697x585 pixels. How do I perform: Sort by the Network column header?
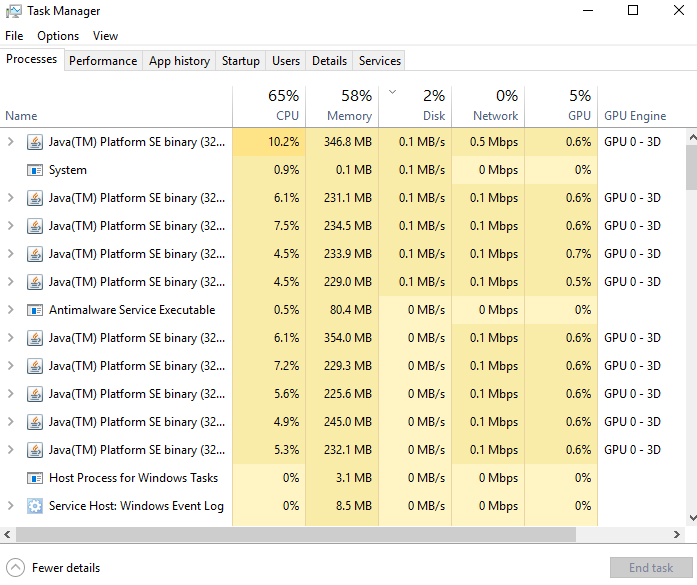(x=488, y=106)
